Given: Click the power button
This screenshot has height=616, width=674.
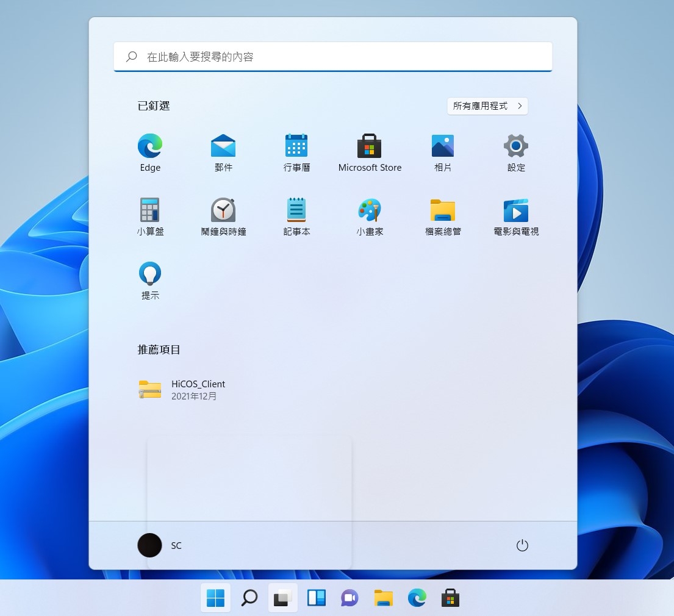Looking at the screenshot, I should [x=522, y=545].
